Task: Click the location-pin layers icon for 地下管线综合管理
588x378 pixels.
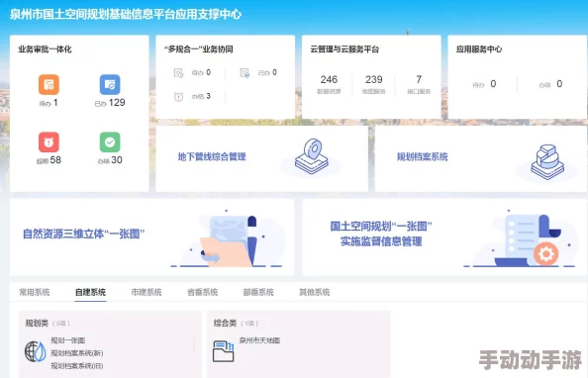Action: (312, 156)
